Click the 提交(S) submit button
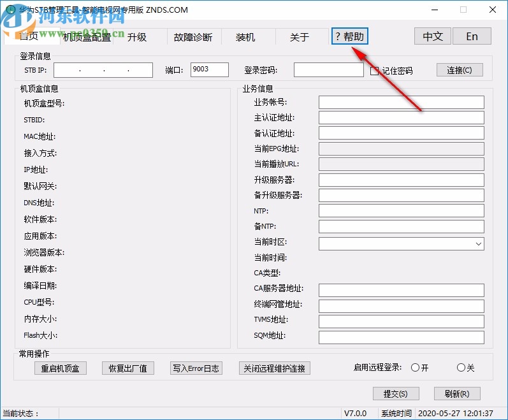 click(x=396, y=393)
